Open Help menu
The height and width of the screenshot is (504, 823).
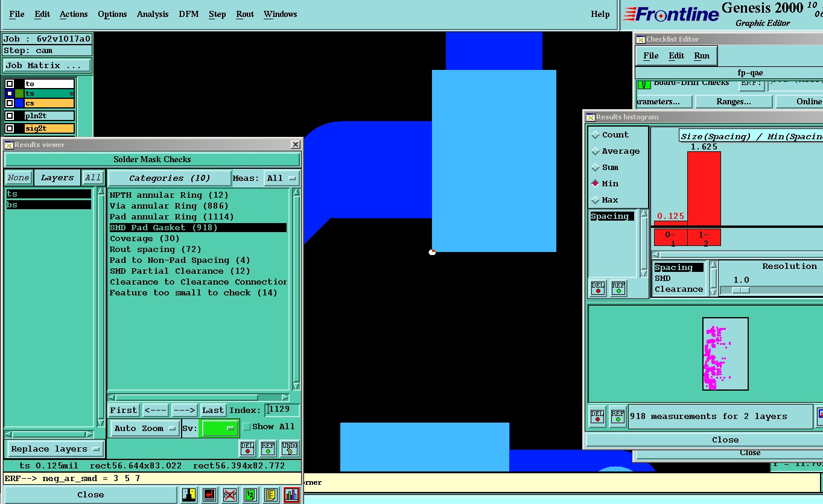(x=600, y=14)
